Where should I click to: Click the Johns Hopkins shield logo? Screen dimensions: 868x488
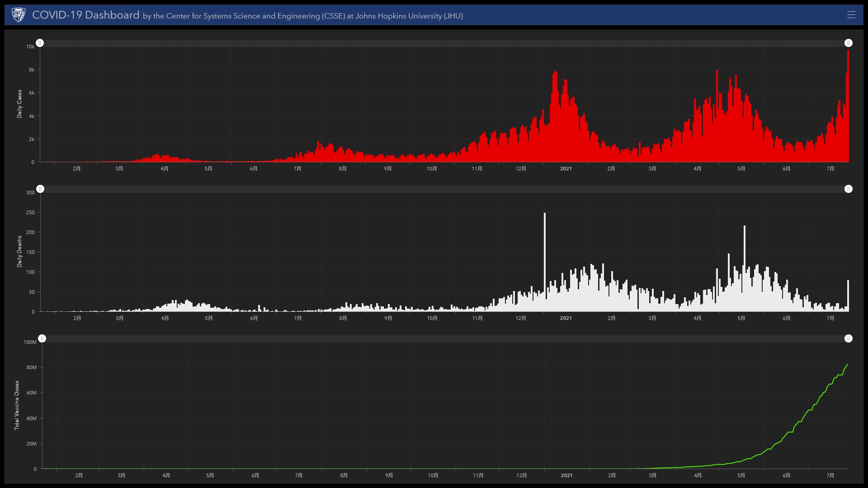click(19, 15)
